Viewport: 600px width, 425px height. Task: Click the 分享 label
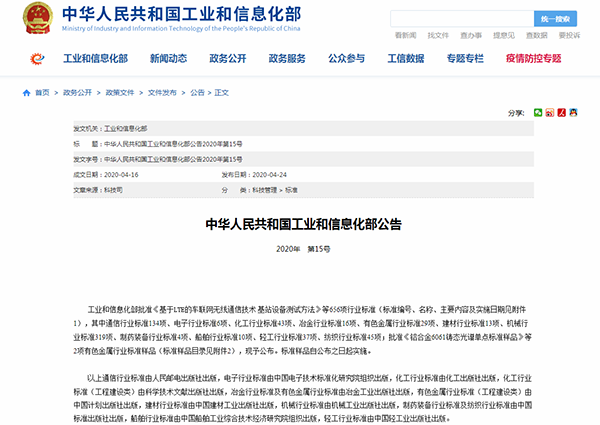(516, 113)
